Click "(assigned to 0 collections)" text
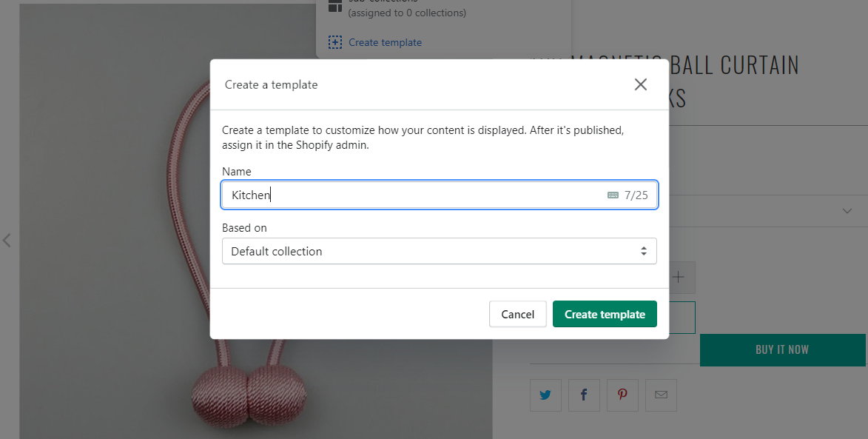This screenshot has width=868, height=439. click(x=407, y=13)
